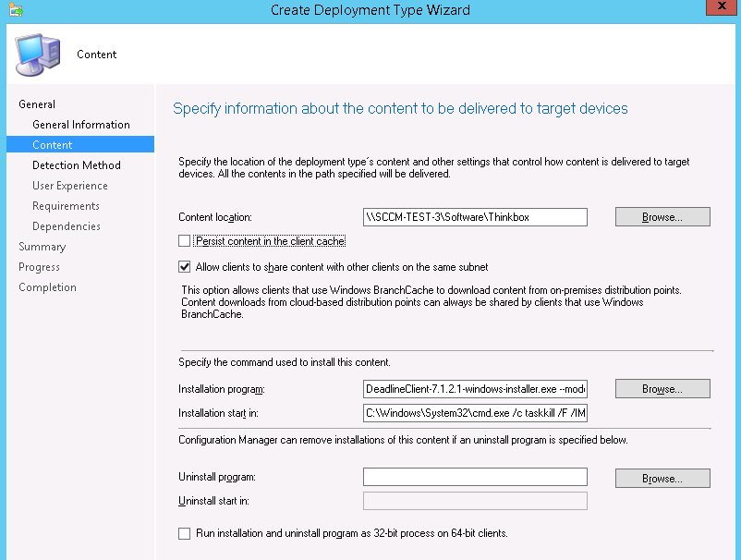
Task: Uncheck Allow clients to share content option
Action: point(184,267)
